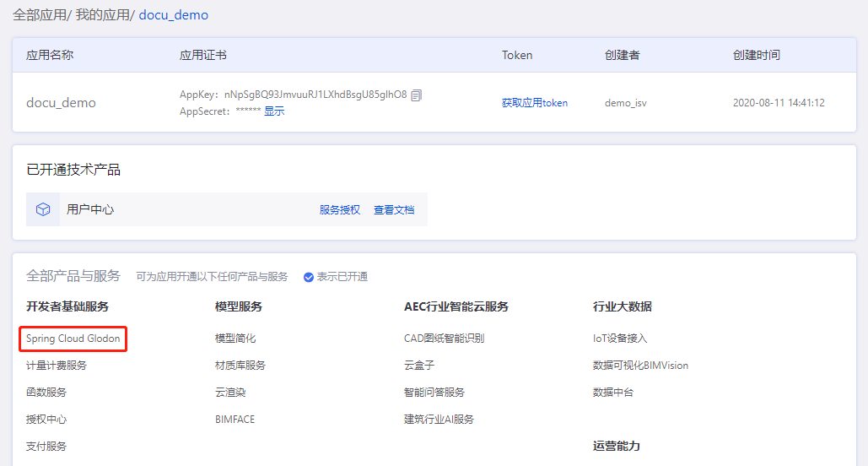Viewport: 868px width, 466px height.
Task: Open 函数服务 service
Action: [46, 393]
